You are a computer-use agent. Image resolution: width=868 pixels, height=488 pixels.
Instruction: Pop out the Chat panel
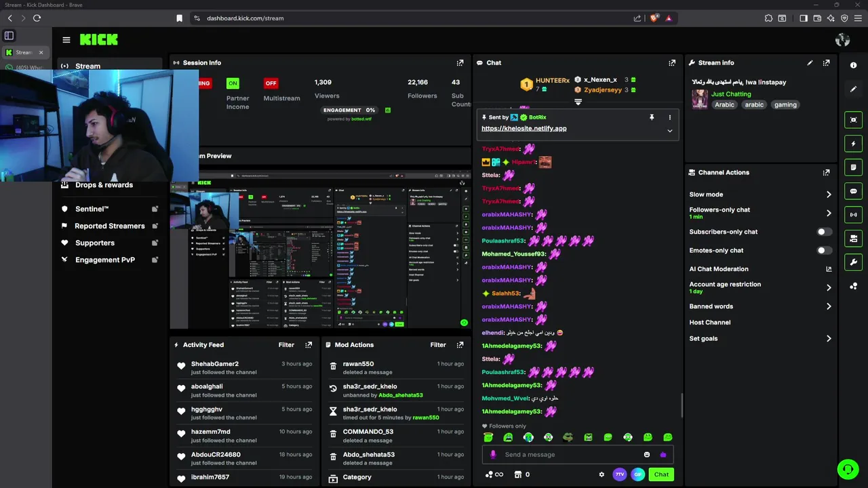coord(672,62)
